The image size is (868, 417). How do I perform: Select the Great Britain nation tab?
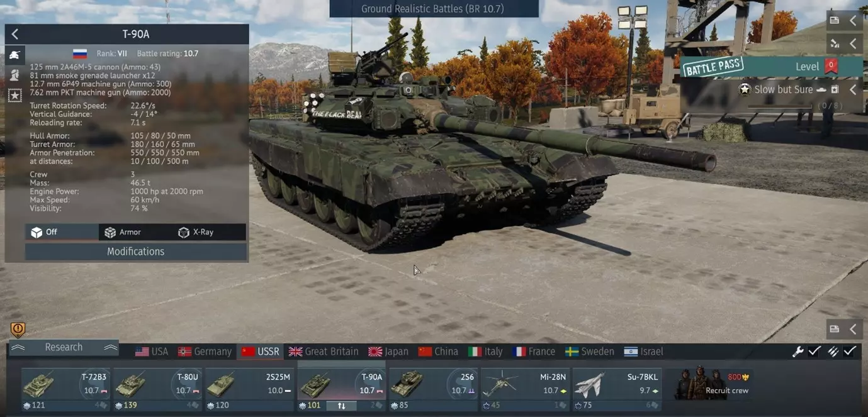tap(324, 352)
